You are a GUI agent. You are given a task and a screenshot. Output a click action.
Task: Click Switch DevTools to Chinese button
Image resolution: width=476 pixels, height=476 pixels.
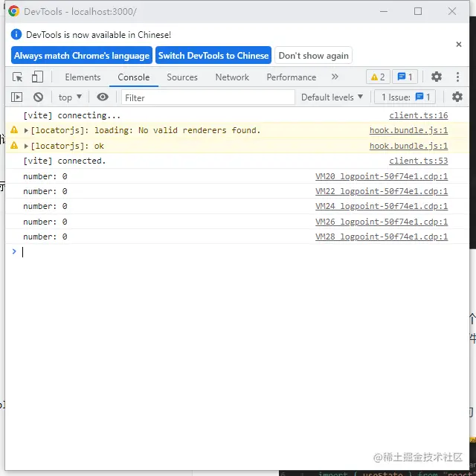tap(213, 55)
